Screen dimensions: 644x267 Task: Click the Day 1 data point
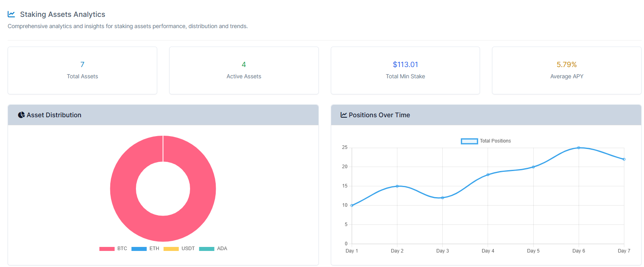tap(352, 206)
